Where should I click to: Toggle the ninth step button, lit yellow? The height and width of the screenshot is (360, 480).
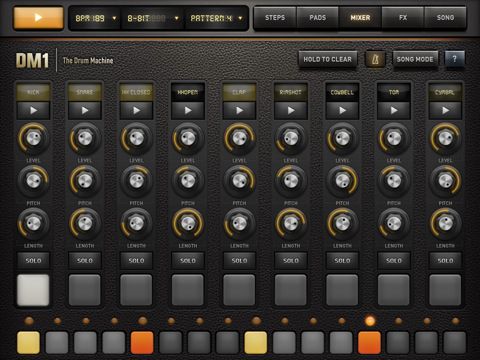[x=256, y=342]
